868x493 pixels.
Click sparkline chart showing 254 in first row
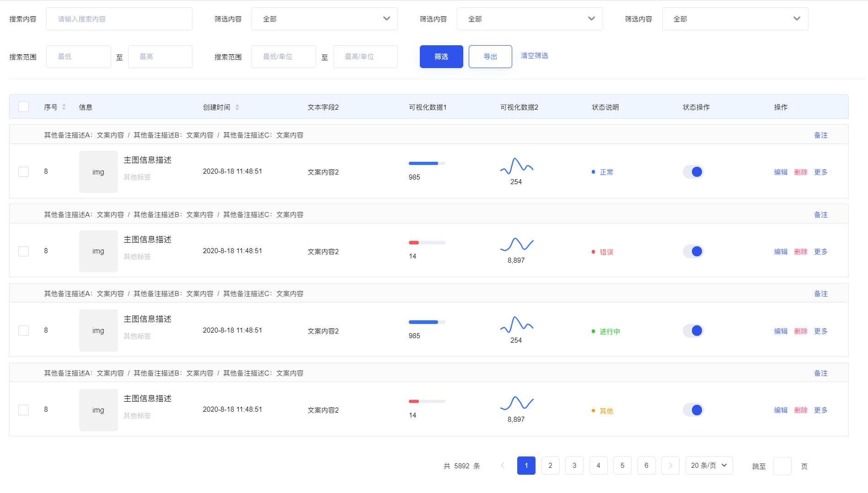[517, 166]
